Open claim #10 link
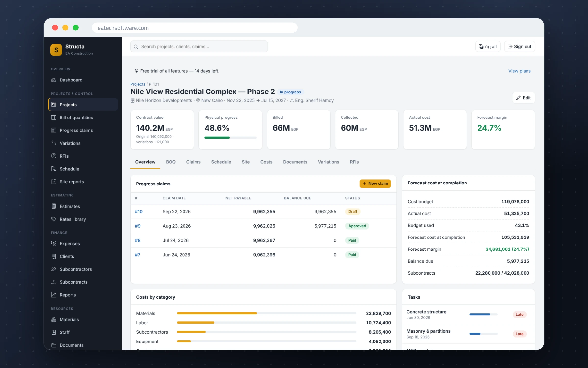 pos(139,211)
